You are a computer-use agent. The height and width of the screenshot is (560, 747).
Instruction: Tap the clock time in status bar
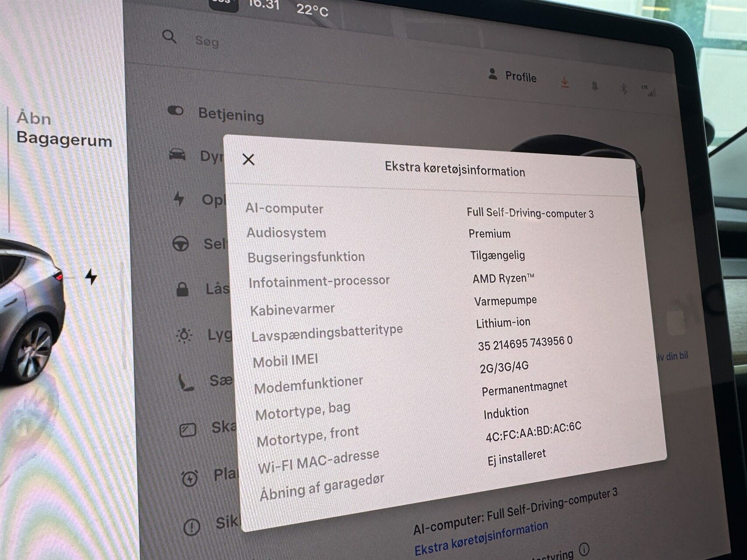(264, 4)
